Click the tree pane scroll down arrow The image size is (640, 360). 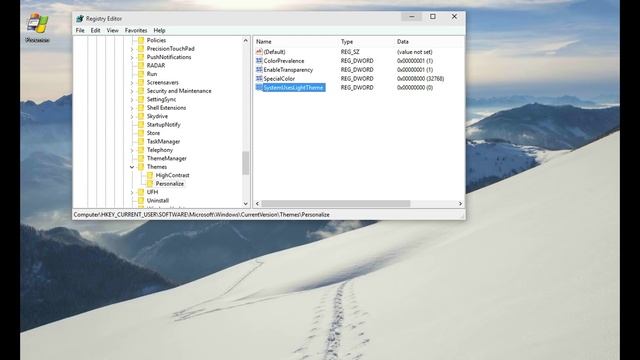(x=246, y=203)
